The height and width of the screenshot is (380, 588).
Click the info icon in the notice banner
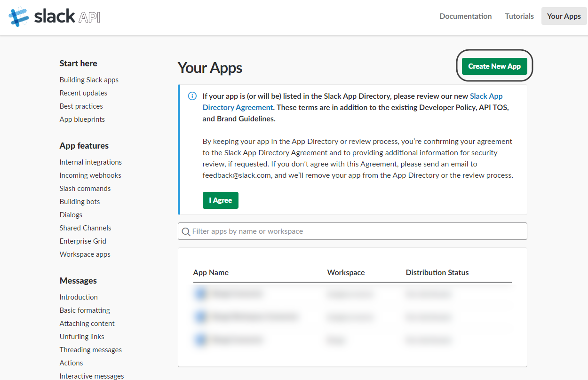click(192, 96)
